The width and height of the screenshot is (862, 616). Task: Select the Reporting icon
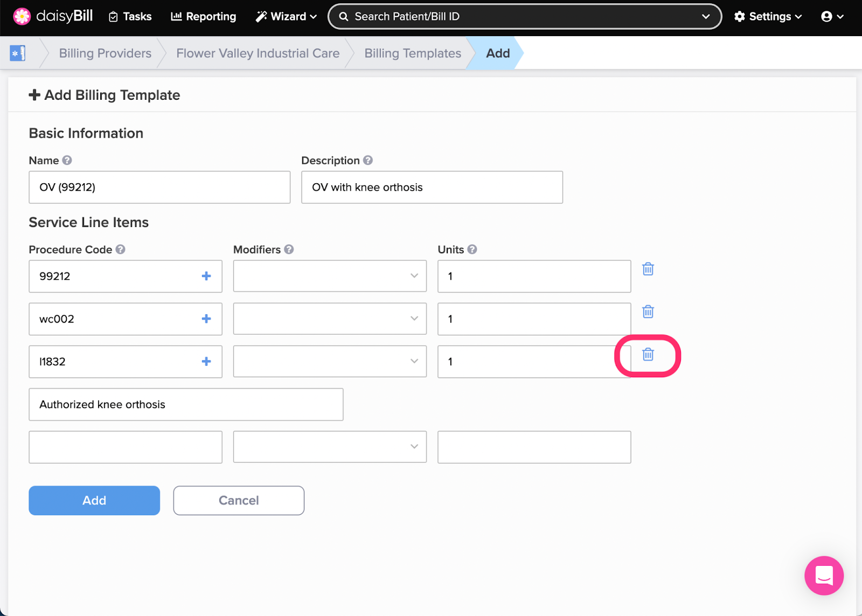176,16
